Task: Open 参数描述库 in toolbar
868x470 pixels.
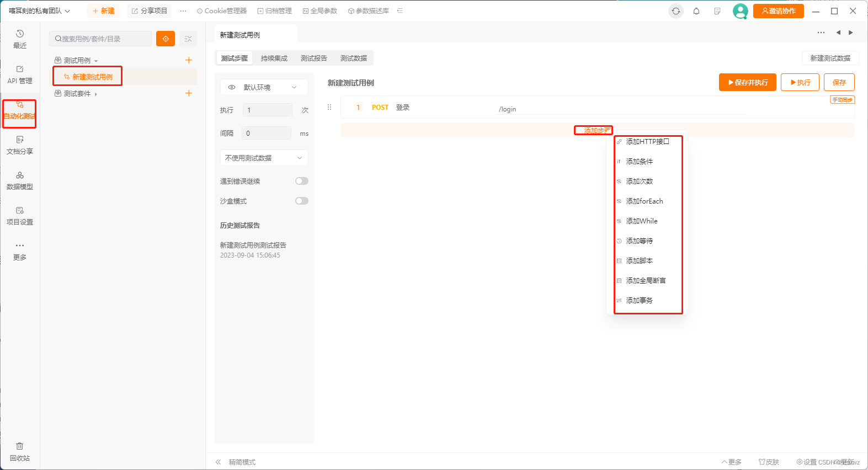Action: 368,11
